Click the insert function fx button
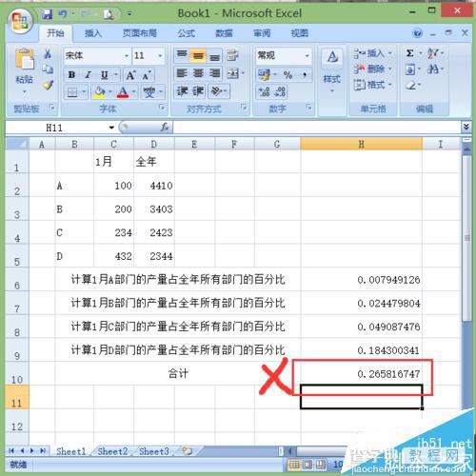 pos(165,128)
